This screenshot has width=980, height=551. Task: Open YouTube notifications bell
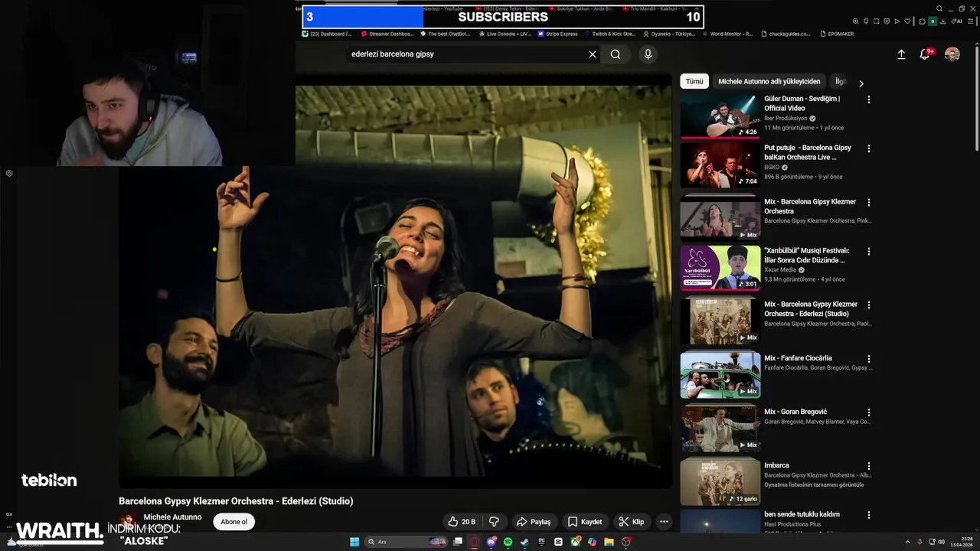pos(925,54)
